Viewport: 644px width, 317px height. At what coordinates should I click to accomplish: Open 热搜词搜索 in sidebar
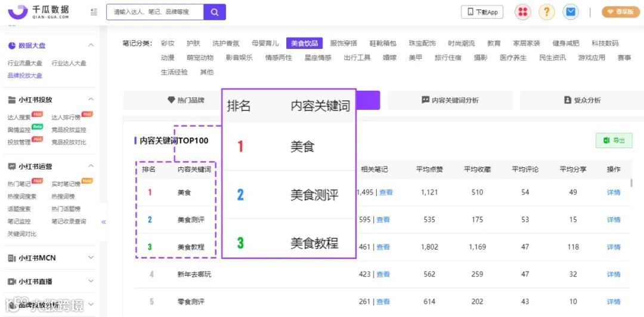22,196
